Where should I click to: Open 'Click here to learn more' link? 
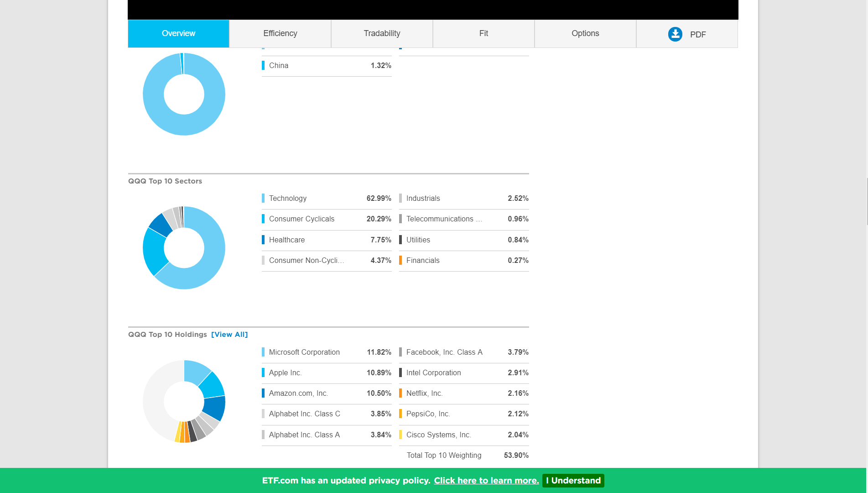point(486,481)
